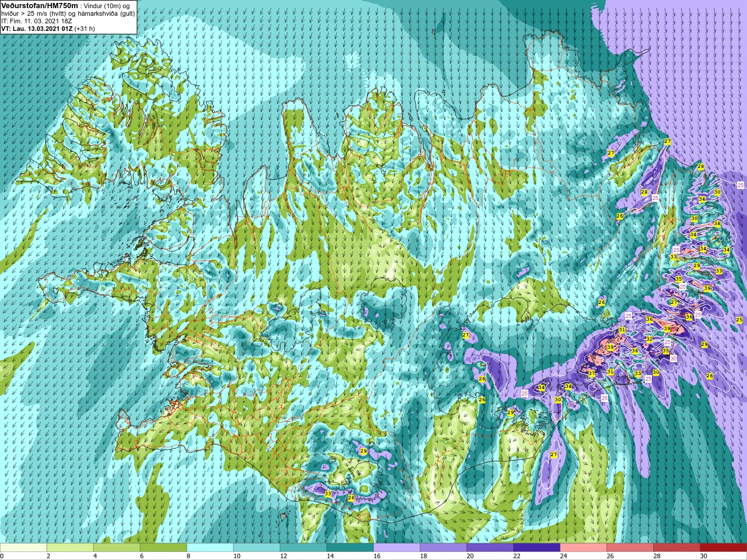Screen dimensions: 747x560
Task: Select the olive green 6–8 m/s legend swatch
Action: (x=163, y=548)
